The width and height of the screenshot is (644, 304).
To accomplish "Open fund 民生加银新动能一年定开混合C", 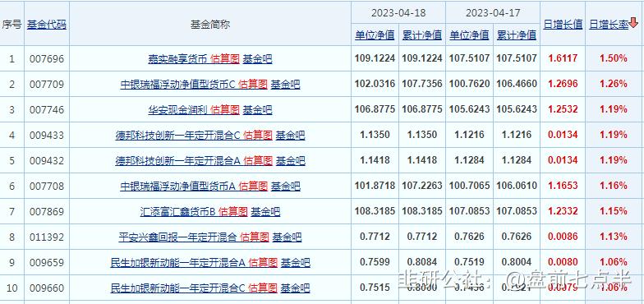I will click(177, 288).
